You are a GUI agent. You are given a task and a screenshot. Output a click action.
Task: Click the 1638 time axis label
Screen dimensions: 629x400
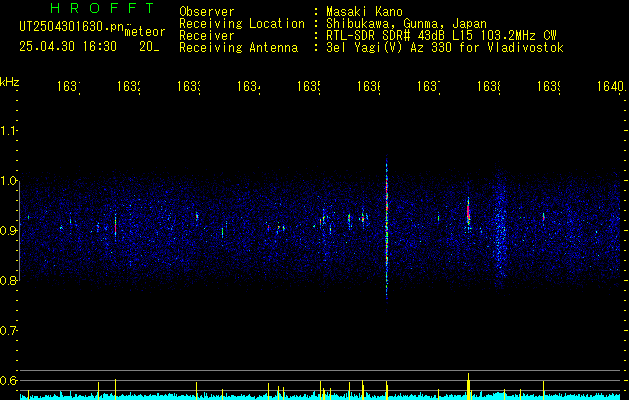click(489, 86)
